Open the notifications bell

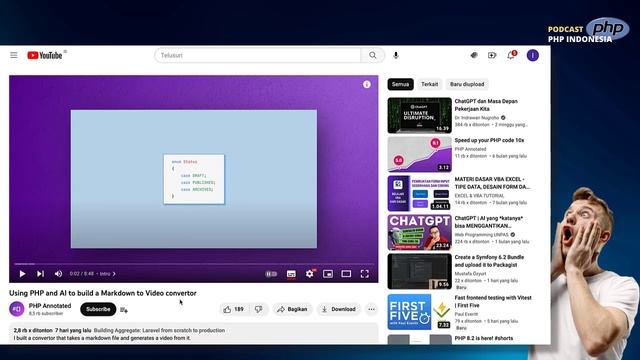tap(511, 55)
